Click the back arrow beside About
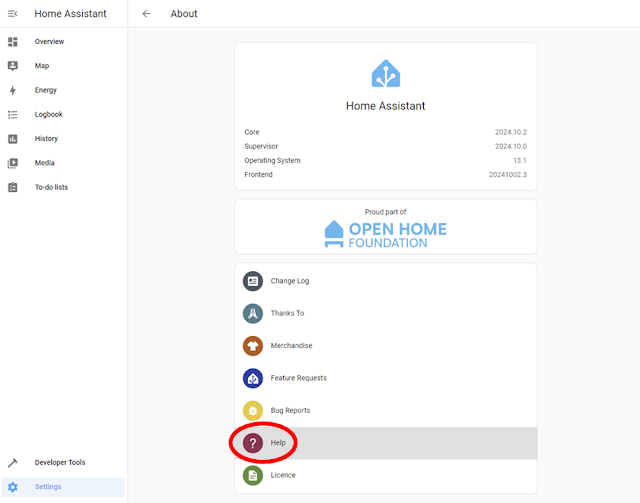640x503 pixels. pos(146,13)
